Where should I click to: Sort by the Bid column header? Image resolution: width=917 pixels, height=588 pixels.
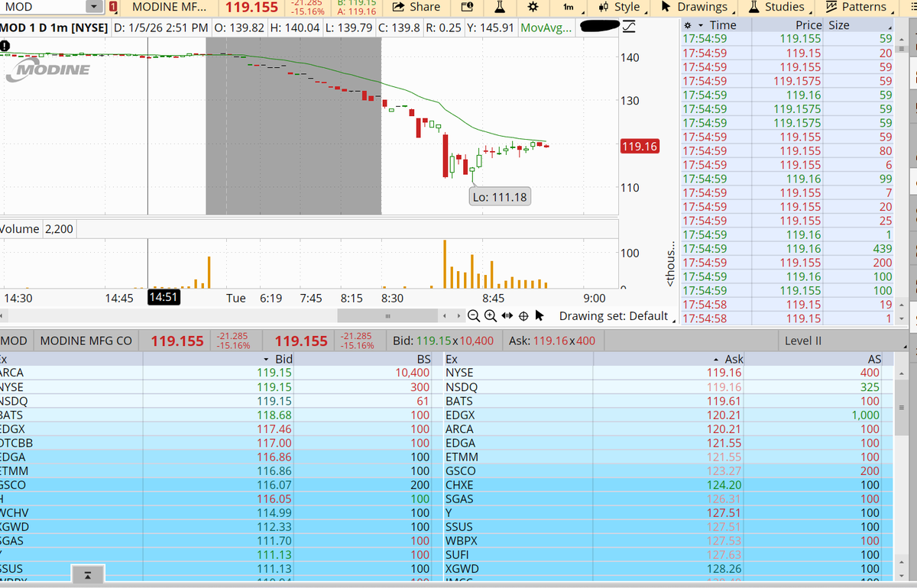(x=284, y=359)
